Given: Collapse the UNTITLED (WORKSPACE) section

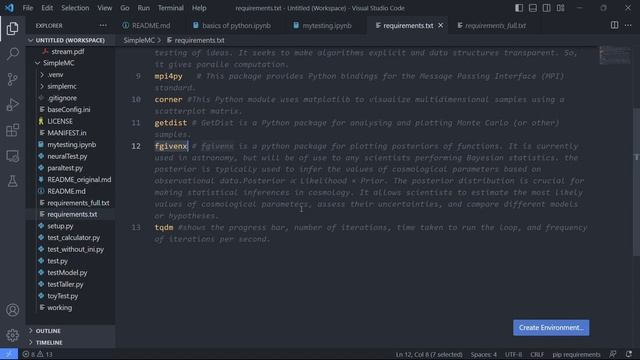Looking at the screenshot, I should tap(70, 40).
